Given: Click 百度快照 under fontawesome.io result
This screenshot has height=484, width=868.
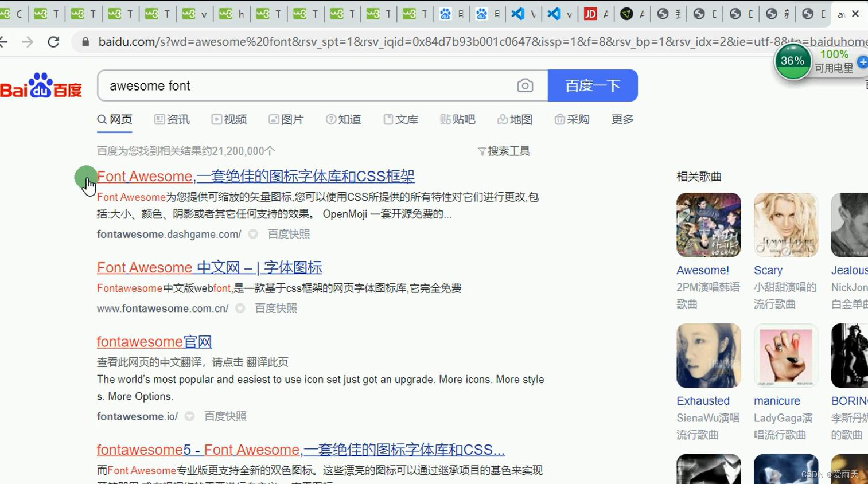Looking at the screenshot, I should click(225, 416).
